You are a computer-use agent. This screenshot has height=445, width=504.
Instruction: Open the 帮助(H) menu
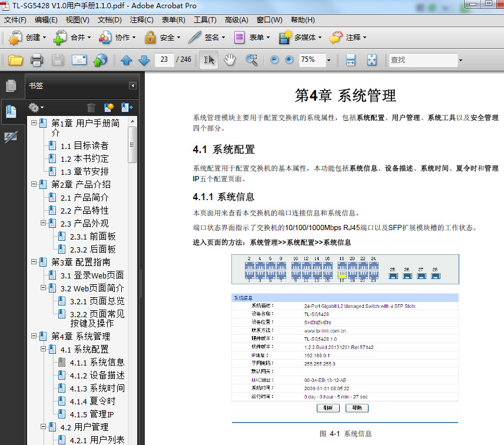coord(303,20)
